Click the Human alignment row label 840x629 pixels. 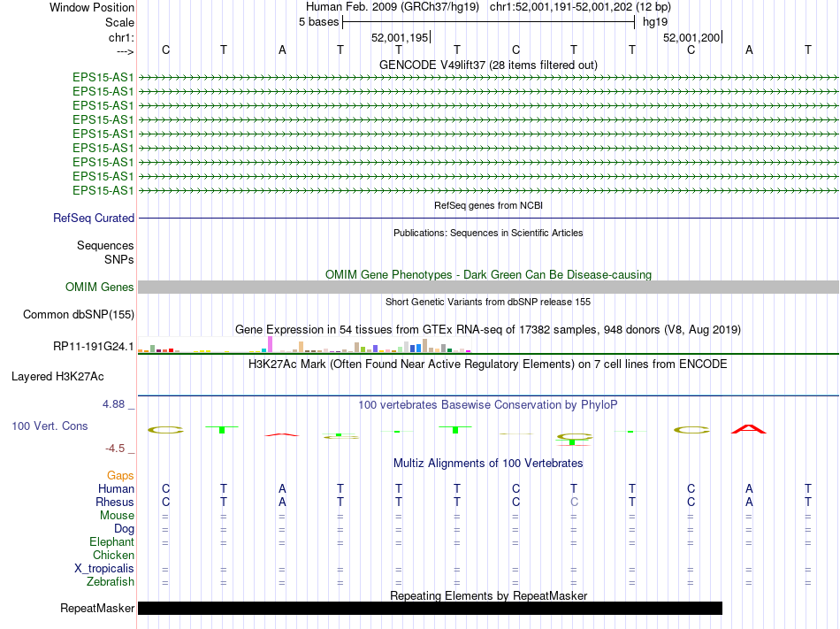tap(116, 488)
